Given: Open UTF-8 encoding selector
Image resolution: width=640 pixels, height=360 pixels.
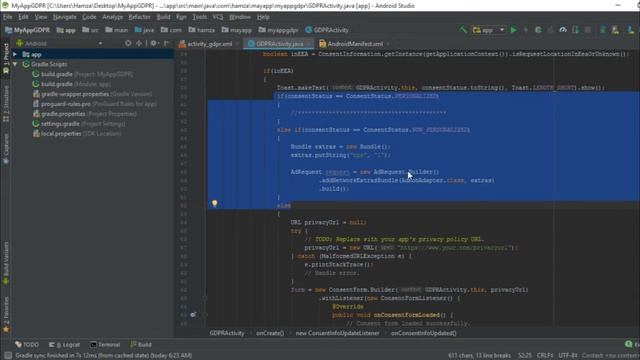Looking at the screenshot, I should (567, 356).
